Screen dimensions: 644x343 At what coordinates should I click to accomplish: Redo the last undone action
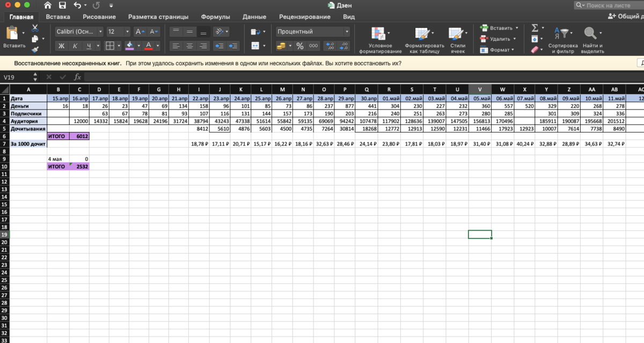[96, 5]
